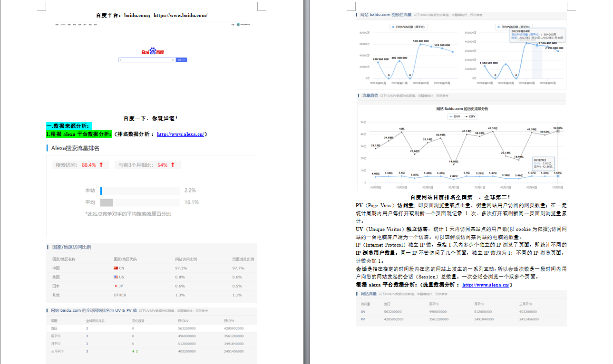Click the camera icon inside the Baidu search box
The width and height of the screenshot is (613, 364).
(173, 60)
